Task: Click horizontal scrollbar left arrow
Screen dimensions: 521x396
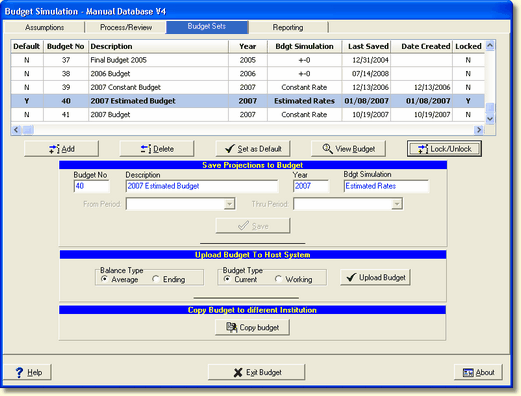Action: [16, 130]
